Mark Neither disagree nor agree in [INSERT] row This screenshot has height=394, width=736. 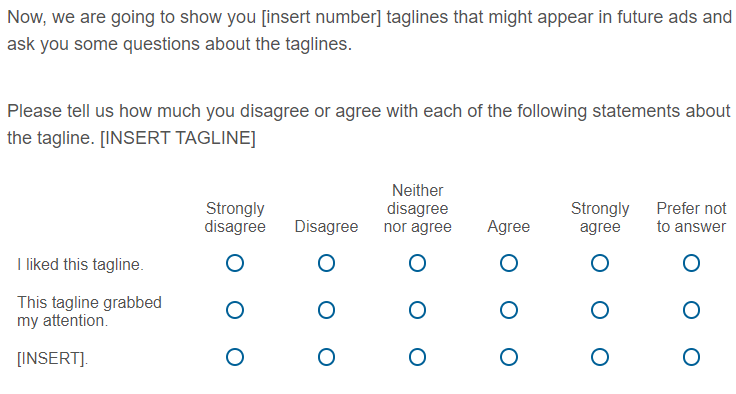[x=417, y=357]
